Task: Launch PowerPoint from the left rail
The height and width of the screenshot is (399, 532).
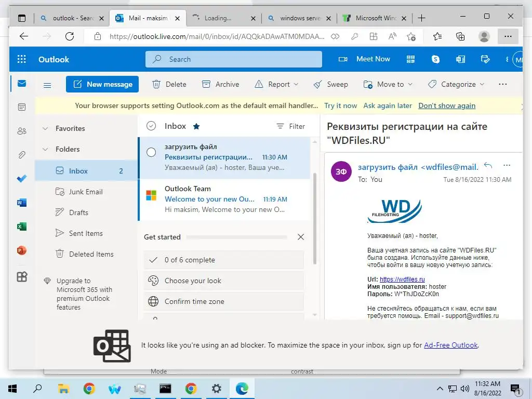Action: tap(22, 250)
